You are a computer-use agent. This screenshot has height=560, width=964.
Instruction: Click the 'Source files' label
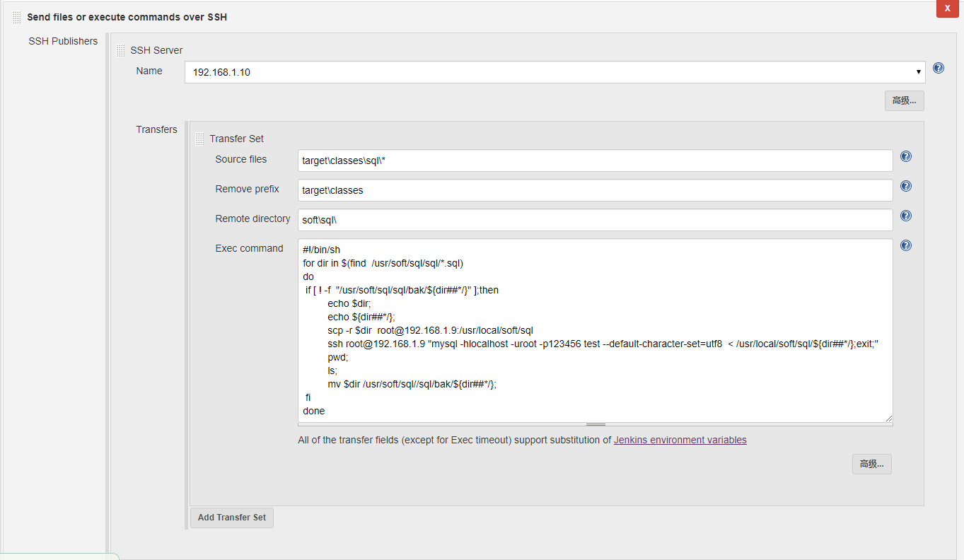coord(241,159)
